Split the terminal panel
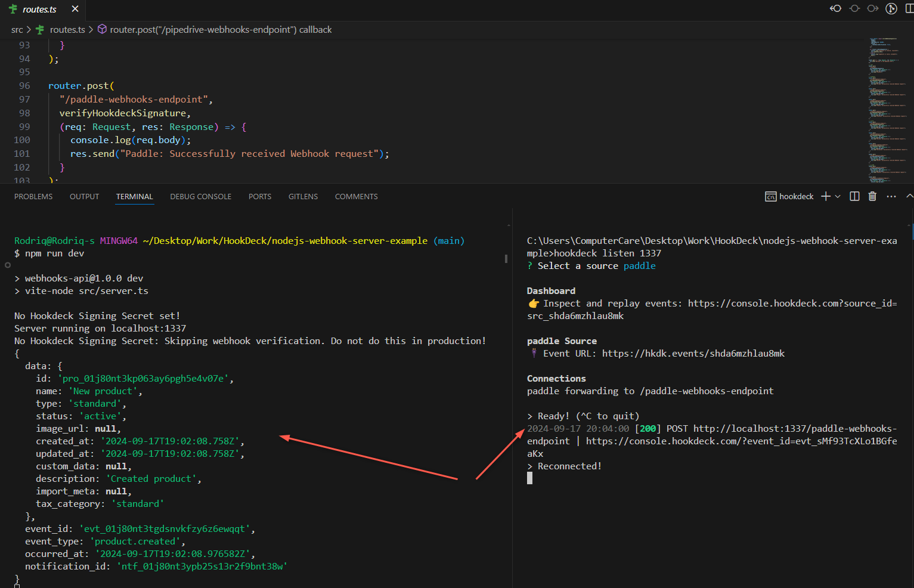 click(x=854, y=196)
